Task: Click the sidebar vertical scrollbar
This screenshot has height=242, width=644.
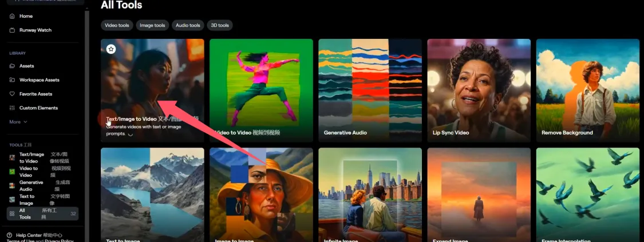Action: [87, 114]
